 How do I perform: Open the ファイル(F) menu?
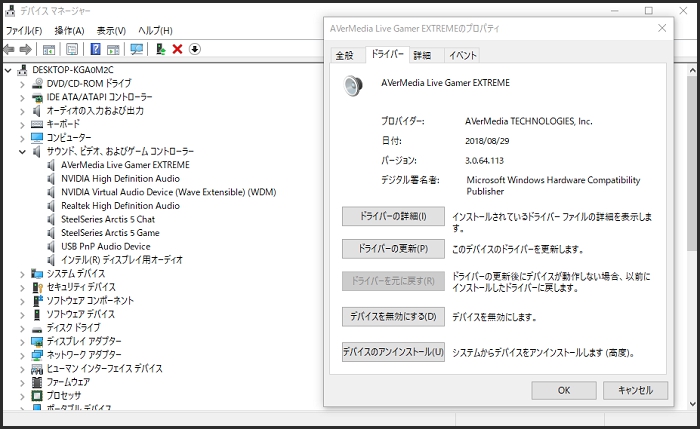coord(24,30)
